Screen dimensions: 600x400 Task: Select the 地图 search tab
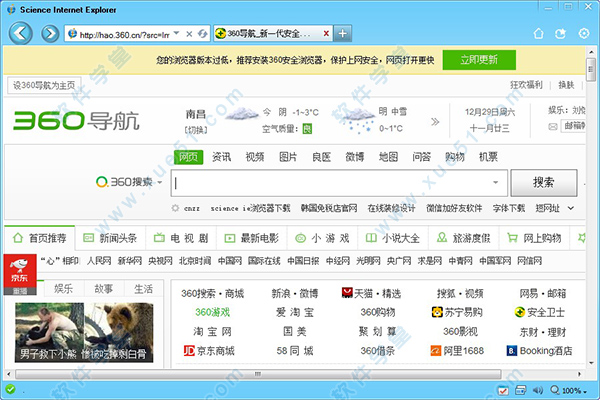[x=388, y=157]
